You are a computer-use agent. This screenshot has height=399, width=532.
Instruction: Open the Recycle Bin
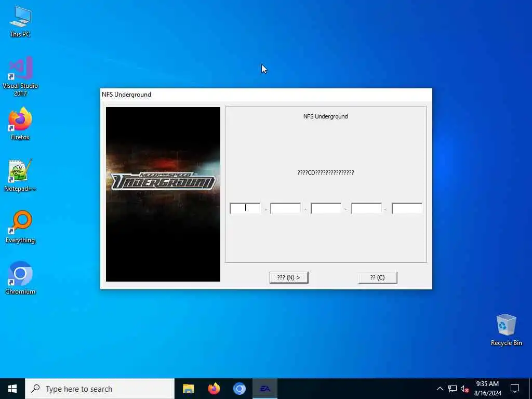[506, 330]
